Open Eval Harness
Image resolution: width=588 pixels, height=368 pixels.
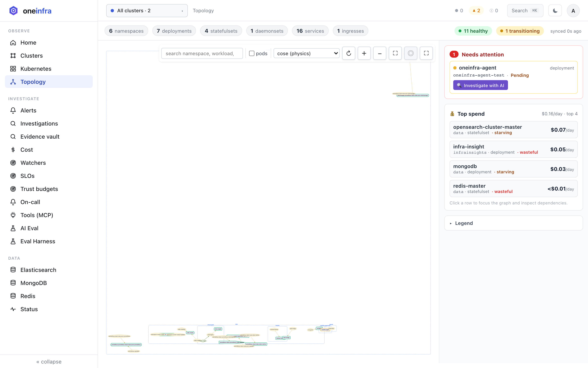click(x=49, y=241)
